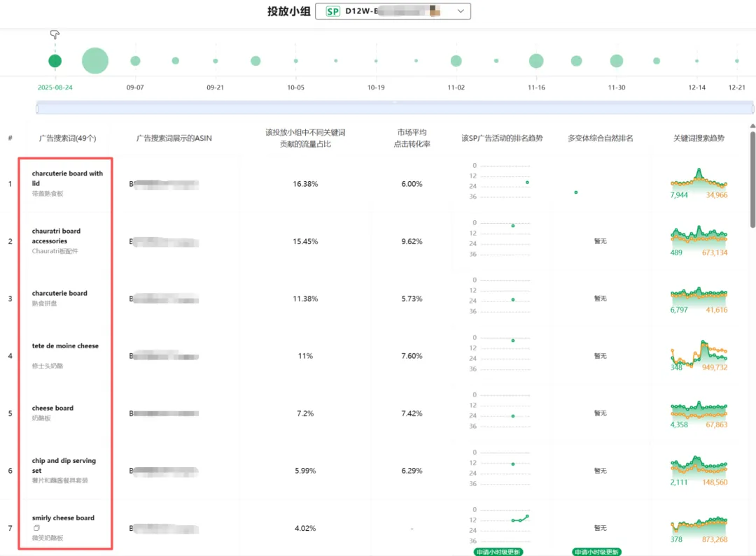Click 申请小时级更新 under SP ranking trend
This screenshot has width=756, height=556.
click(498, 552)
